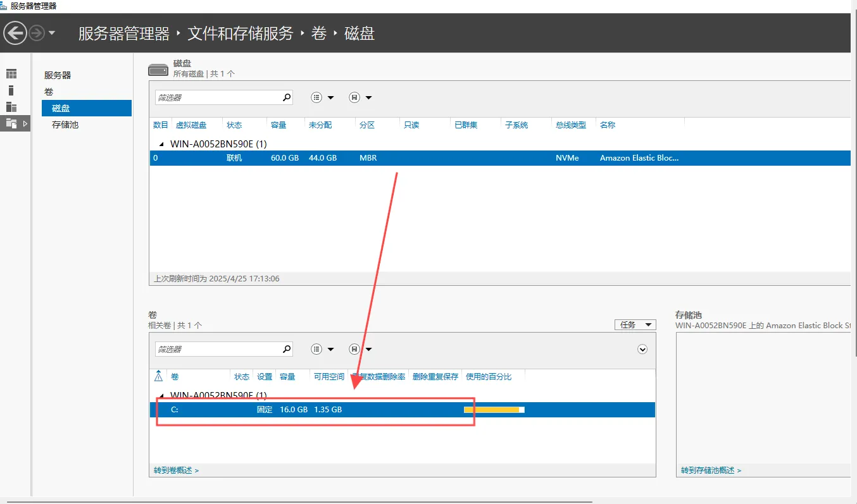Select 存储池 in the navigation menu
This screenshot has height=504, width=857.
pyautogui.click(x=65, y=125)
